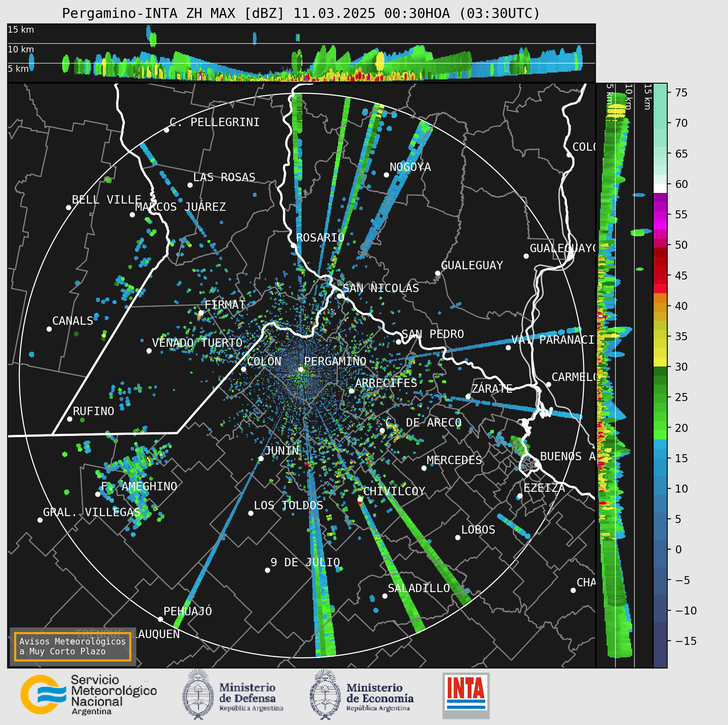Click the 15 km label in top cross-section
Image resolution: width=728 pixels, height=725 pixels.
[x=21, y=30]
